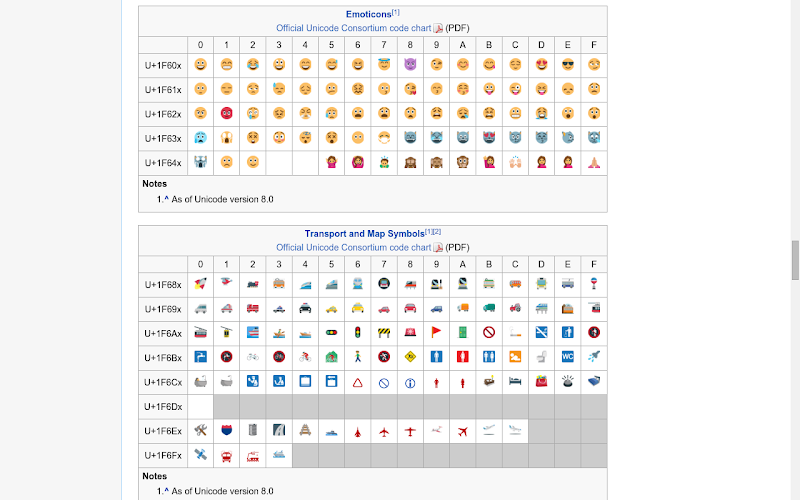800x500 pixels.
Task: Open the Emoticons heading link
Action: pos(368,14)
